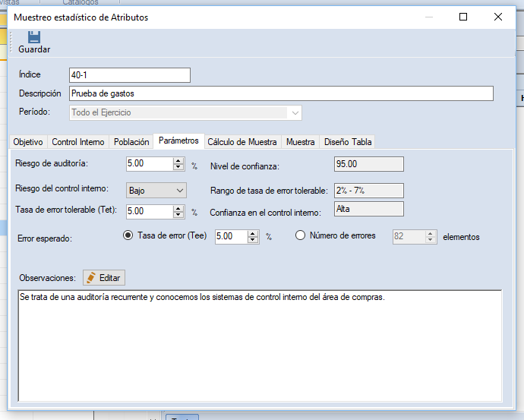524x420 pixels.
Task: Open the Control Interno tab
Action: pos(78,142)
